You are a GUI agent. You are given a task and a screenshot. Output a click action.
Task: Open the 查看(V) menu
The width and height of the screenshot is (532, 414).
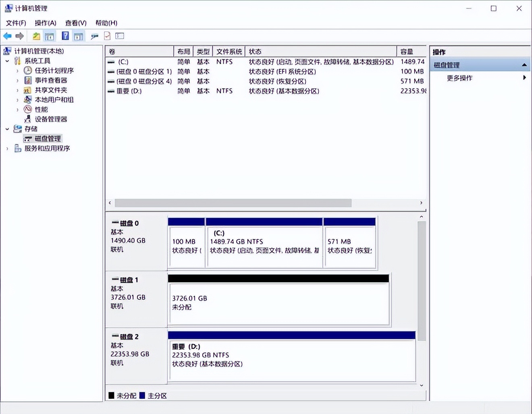click(x=76, y=23)
